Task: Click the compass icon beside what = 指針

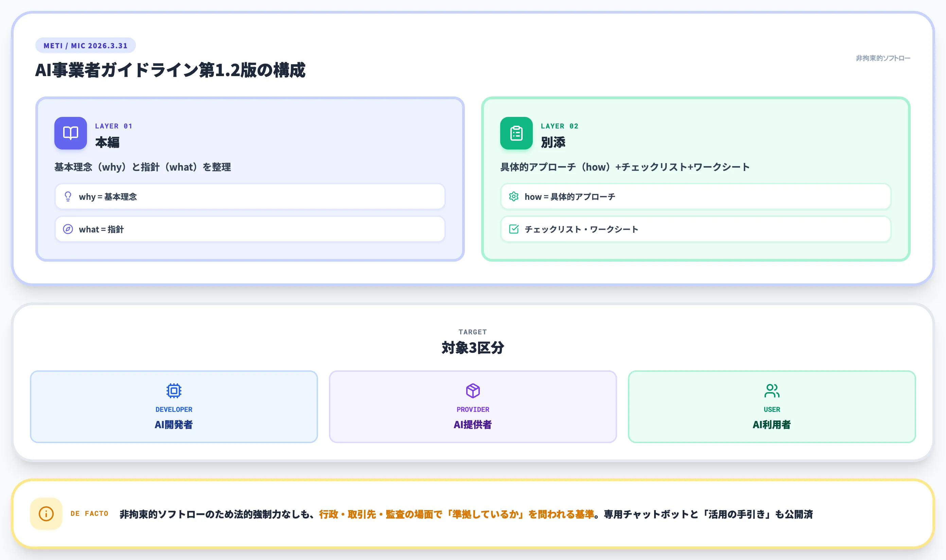Action: (68, 229)
